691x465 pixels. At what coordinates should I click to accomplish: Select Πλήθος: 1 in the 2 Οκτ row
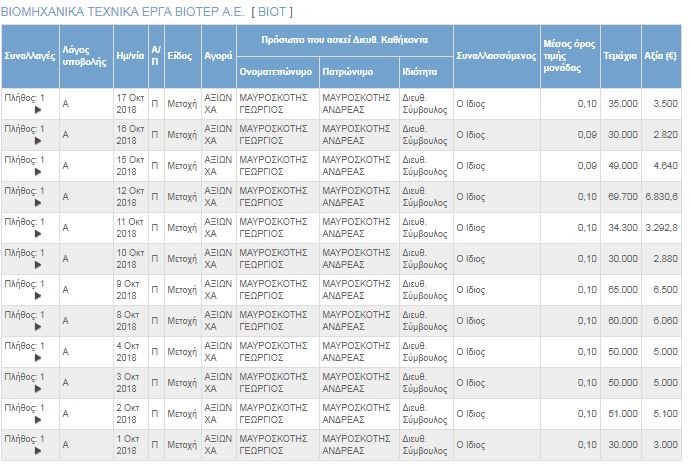click(x=24, y=408)
